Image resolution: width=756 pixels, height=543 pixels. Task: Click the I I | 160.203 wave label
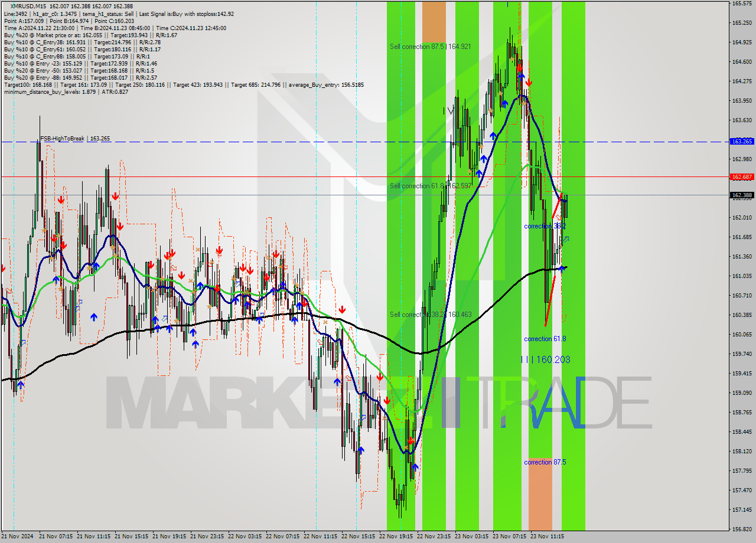(x=545, y=359)
